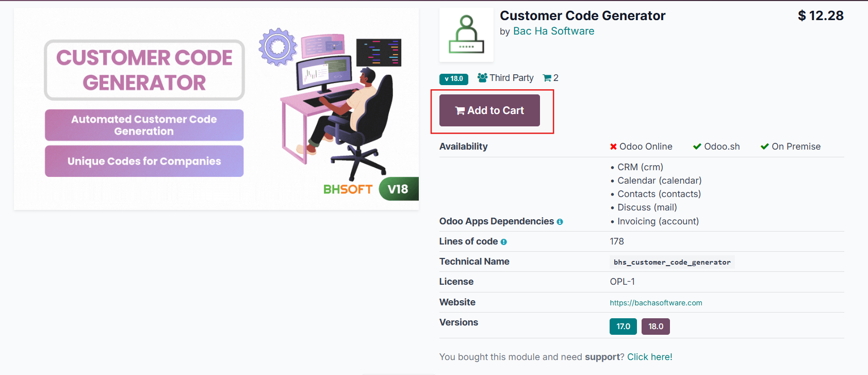Screen dimensions: 868x375
Task: Switch to version 17.0
Action: coord(623,327)
